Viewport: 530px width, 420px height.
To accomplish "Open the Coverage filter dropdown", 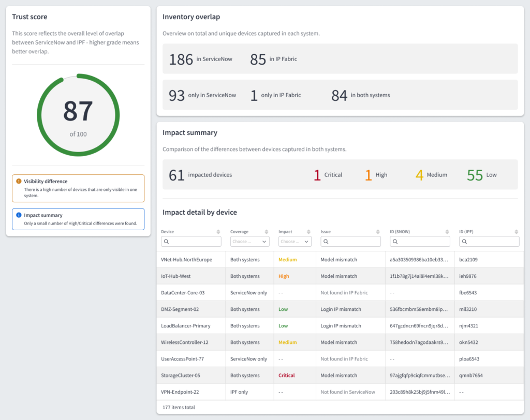I will coord(250,242).
